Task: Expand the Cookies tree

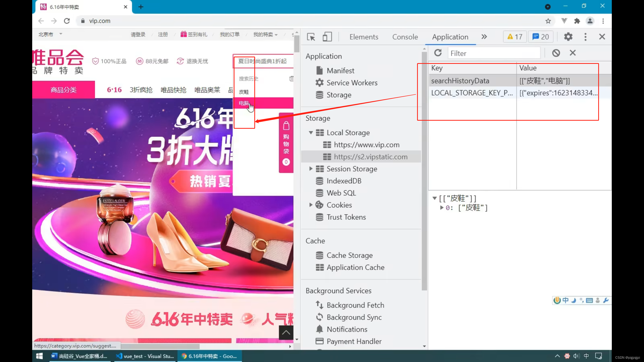Action: click(x=311, y=205)
